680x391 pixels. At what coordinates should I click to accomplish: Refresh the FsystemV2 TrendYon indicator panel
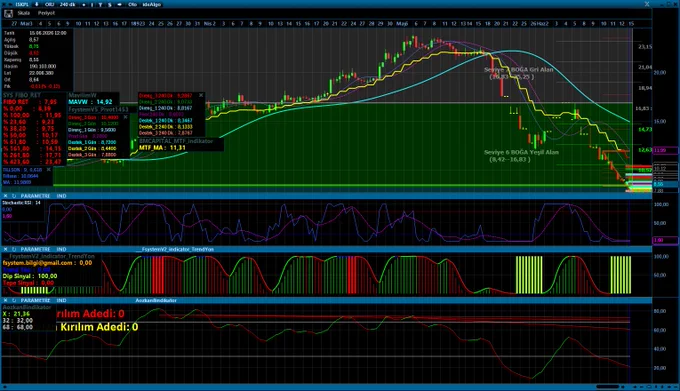tap(14, 249)
